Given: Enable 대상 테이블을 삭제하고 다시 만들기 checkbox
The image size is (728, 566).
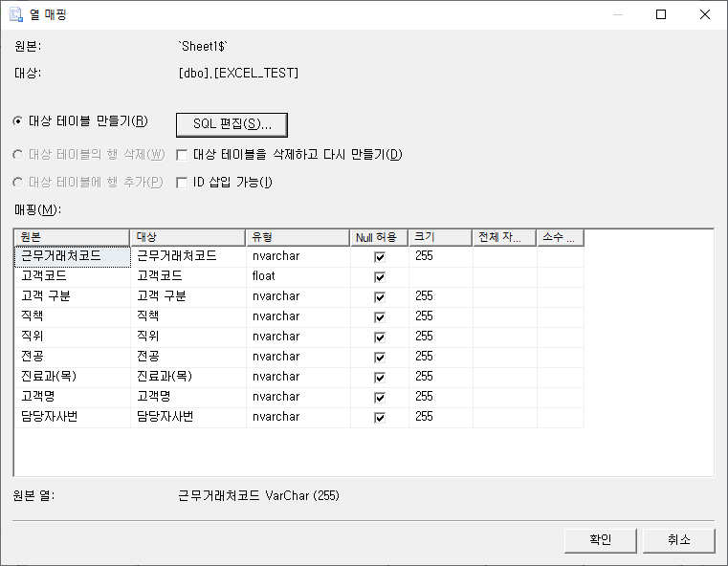Looking at the screenshot, I should pos(183,155).
